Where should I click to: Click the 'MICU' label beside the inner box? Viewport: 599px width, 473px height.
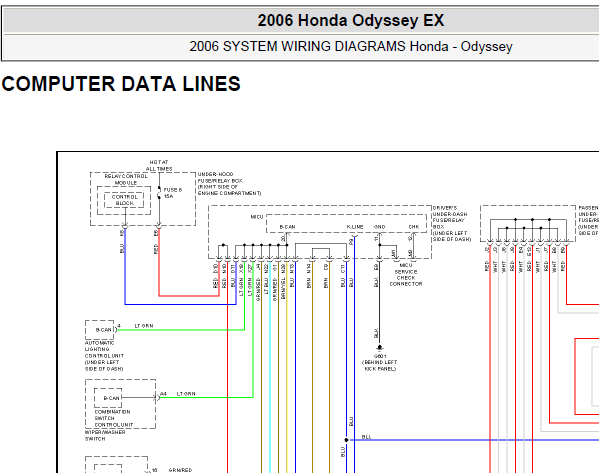click(x=257, y=217)
